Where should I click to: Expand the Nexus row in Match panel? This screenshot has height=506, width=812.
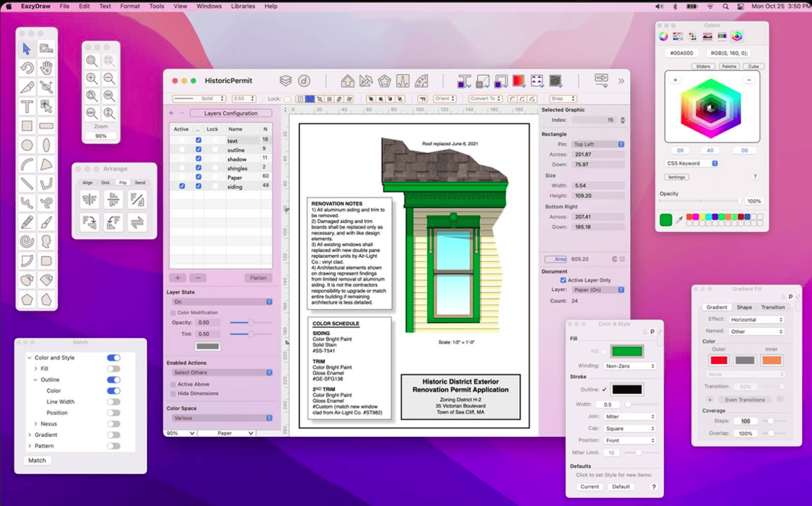(36, 424)
